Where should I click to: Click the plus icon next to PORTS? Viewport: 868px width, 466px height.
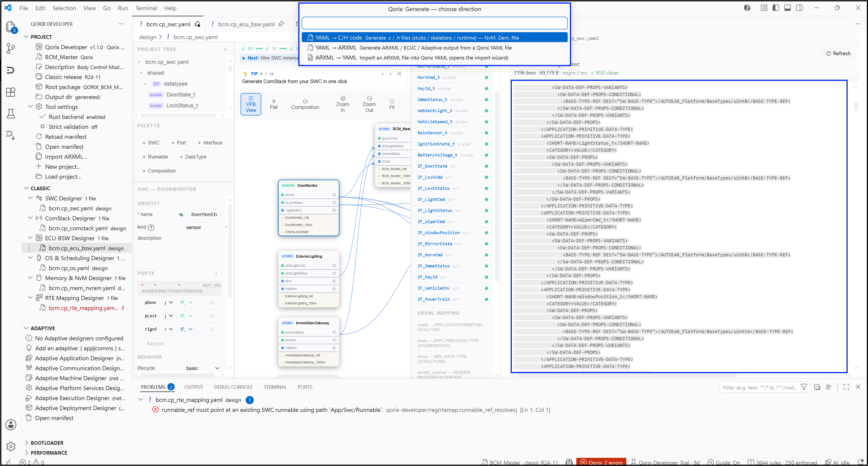216,274
